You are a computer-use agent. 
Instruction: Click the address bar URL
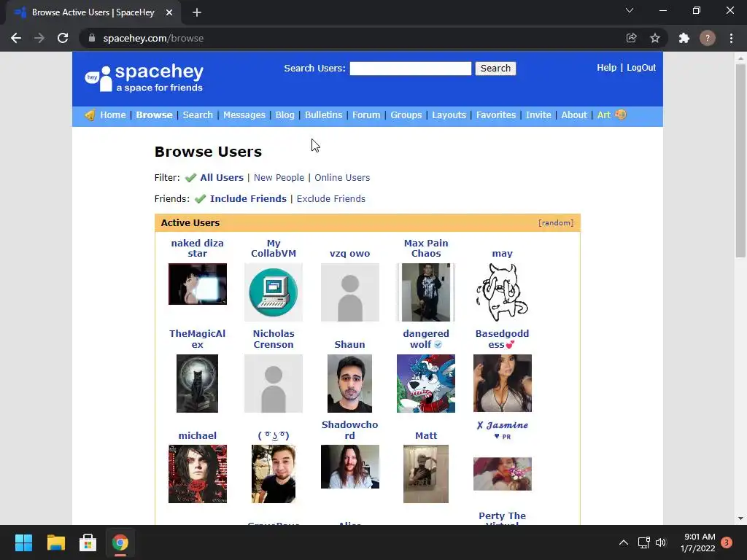click(x=153, y=38)
